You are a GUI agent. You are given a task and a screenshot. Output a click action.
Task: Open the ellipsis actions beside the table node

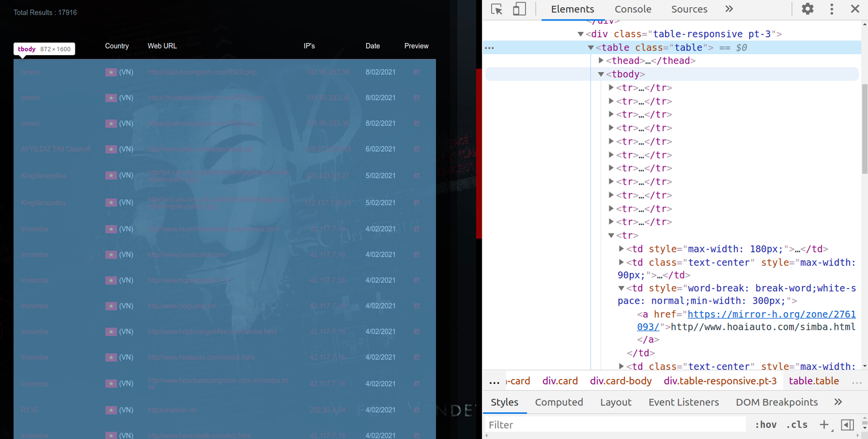click(x=489, y=48)
